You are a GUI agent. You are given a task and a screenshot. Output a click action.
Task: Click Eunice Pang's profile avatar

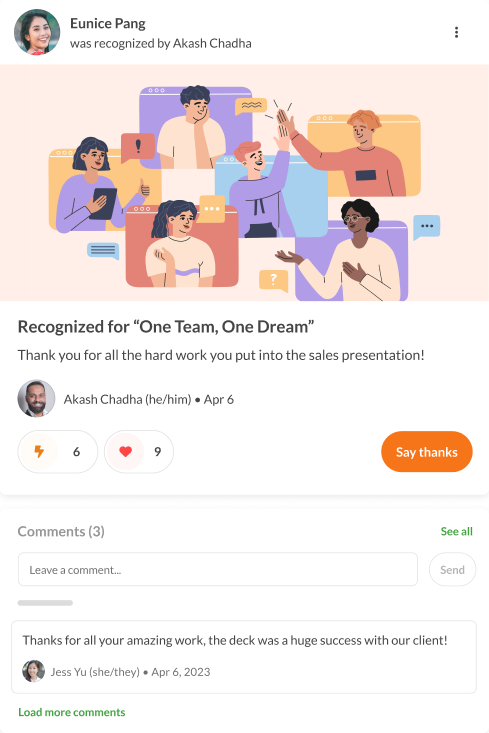[x=37, y=32]
